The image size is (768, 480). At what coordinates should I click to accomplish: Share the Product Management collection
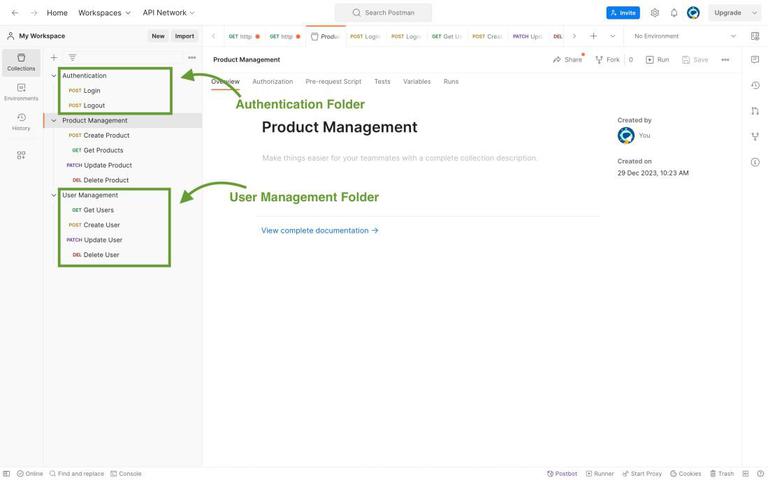tap(568, 60)
